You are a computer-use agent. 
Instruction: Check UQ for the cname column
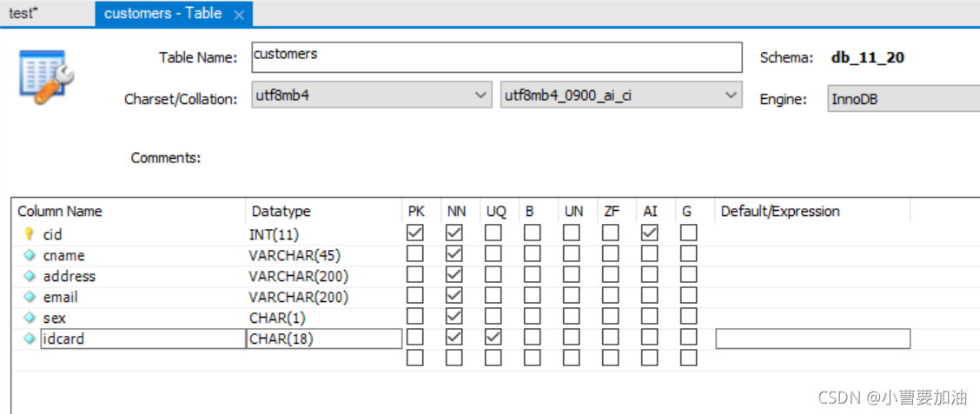pyautogui.click(x=493, y=254)
